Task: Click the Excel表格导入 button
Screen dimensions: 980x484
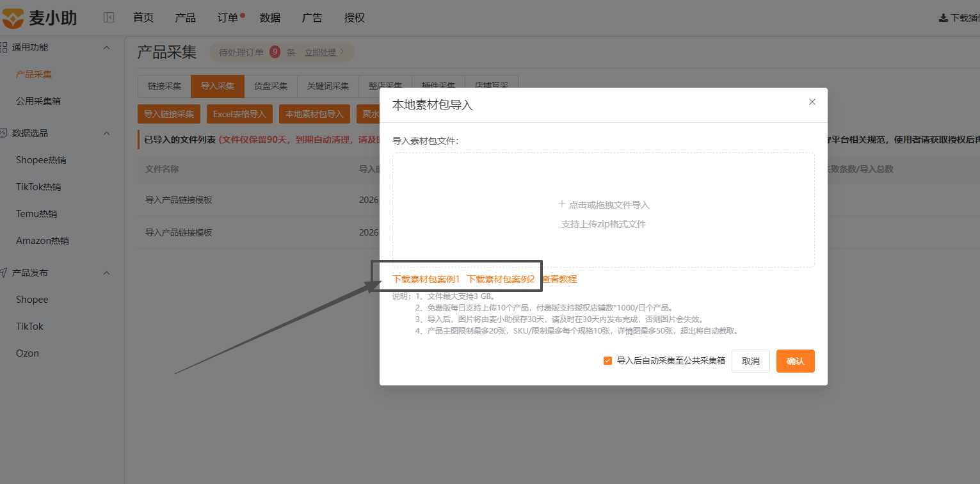Action: point(239,114)
